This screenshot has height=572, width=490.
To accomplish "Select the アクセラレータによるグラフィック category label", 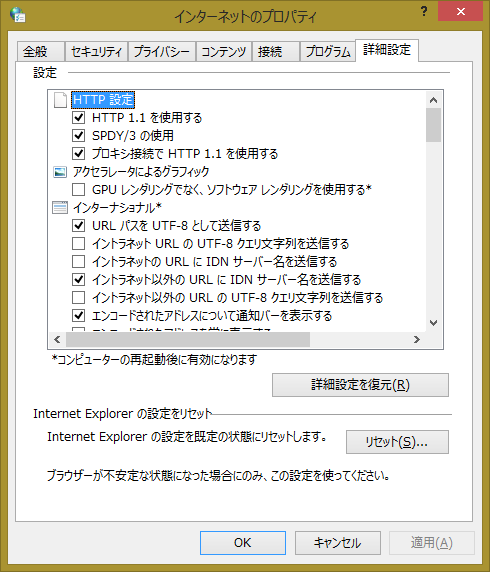I will pyautogui.click(x=141, y=172).
